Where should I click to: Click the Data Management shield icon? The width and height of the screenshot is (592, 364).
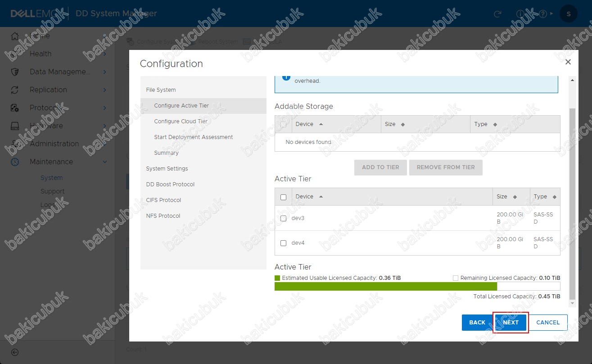[15, 72]
